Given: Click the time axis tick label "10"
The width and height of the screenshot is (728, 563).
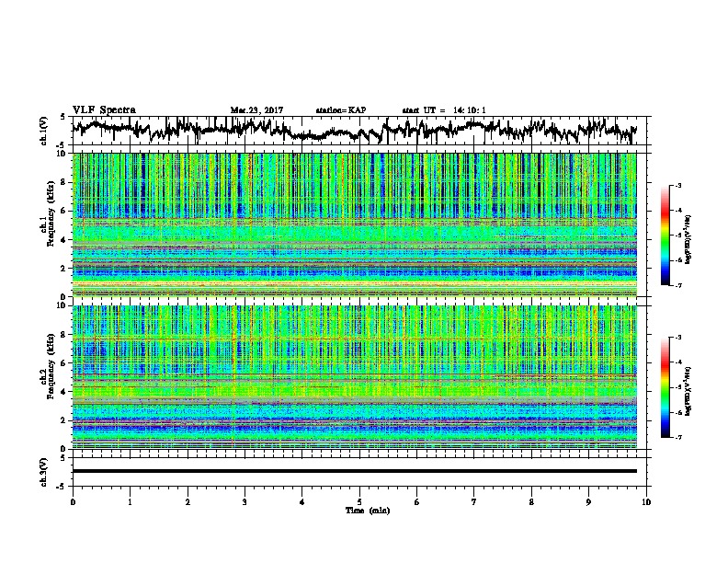Looking at the screenshot, I should click(646, 501).
